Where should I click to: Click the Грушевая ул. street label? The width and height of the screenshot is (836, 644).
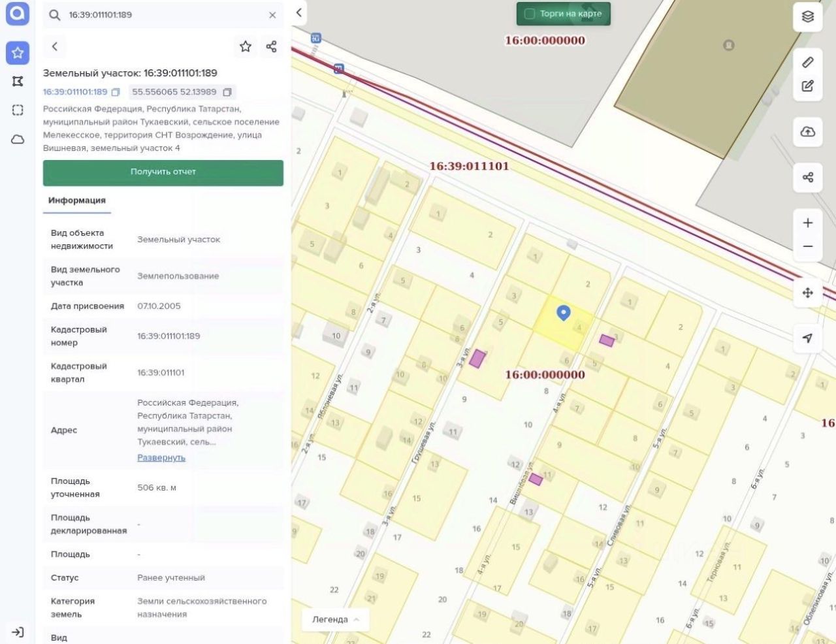click(x=424, y=442)
